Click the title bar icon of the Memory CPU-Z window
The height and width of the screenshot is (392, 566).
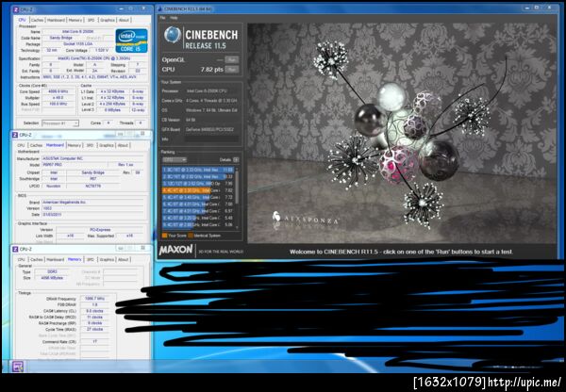(15, 249)
